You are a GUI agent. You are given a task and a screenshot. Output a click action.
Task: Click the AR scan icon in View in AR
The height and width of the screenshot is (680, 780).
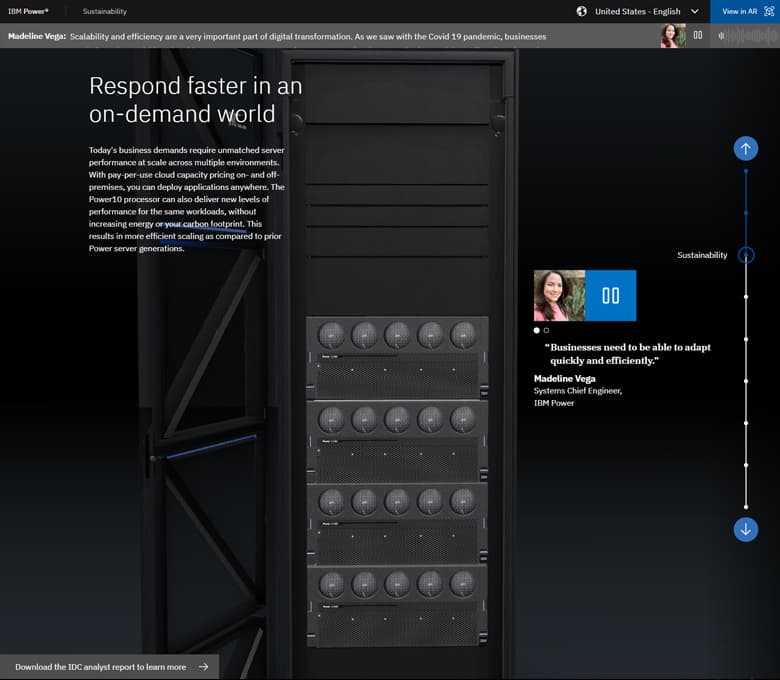pos(769,11)
